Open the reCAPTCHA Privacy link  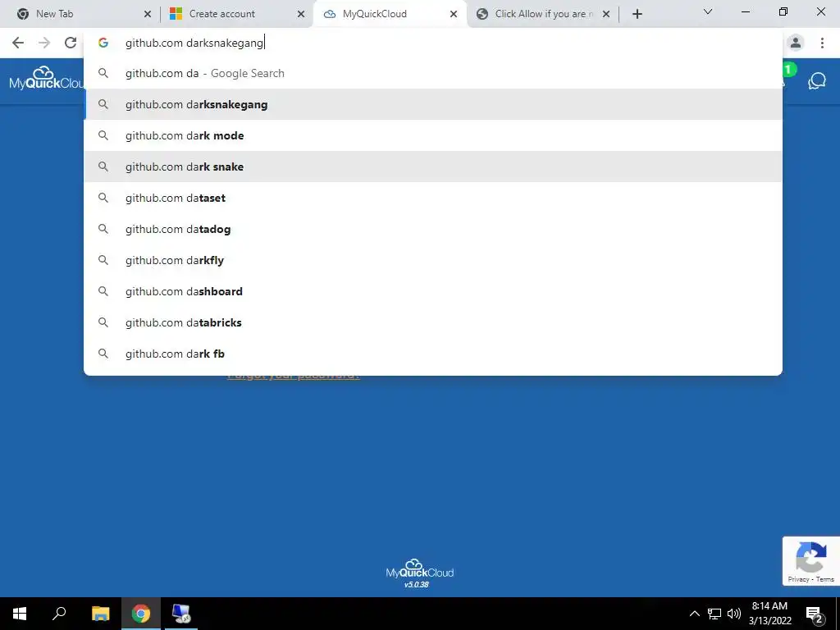click(x=798, y=579)
